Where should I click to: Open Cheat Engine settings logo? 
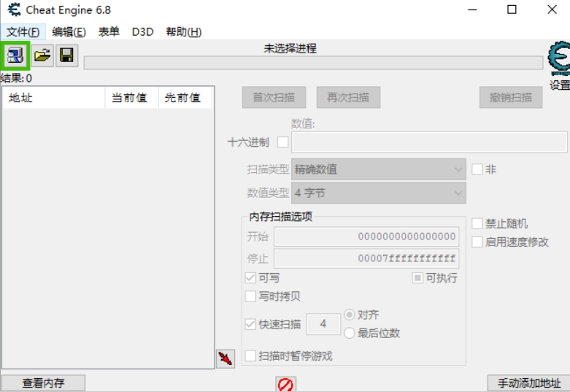(x=559, y=58)
